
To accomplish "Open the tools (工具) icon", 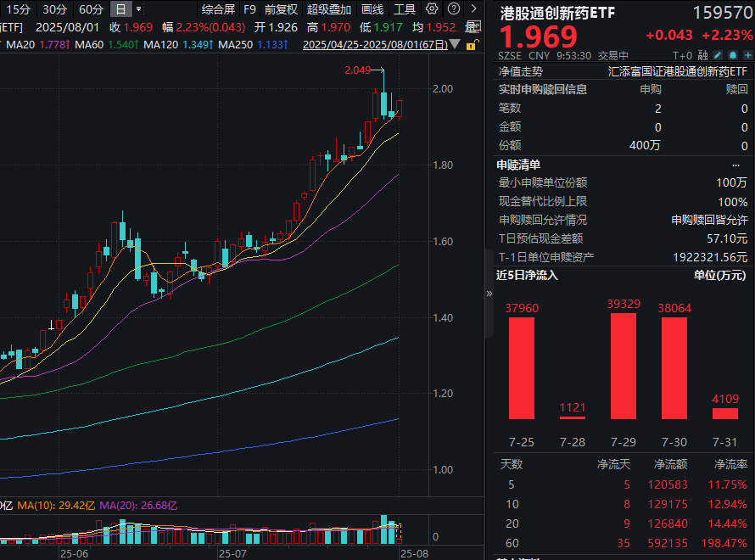I will tap(405, 9).
